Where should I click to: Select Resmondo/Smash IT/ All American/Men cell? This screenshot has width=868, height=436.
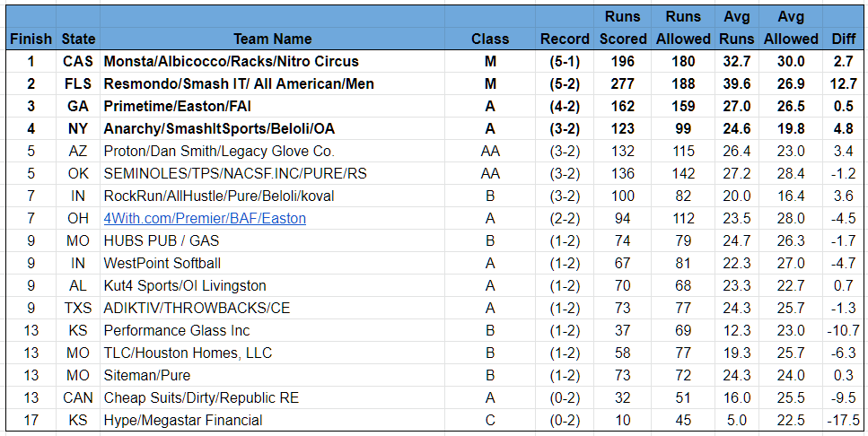point(272,83)
